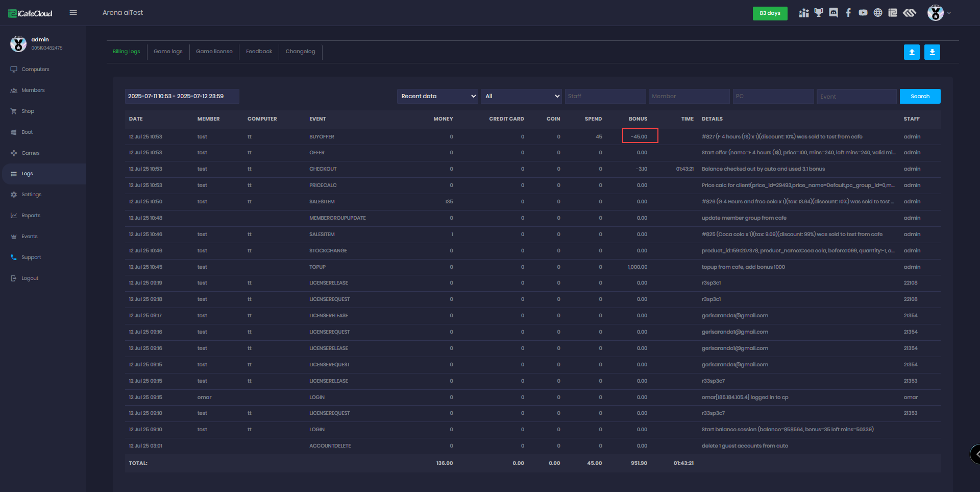Image resolution: width=980 pixels, height=492 pixels.
Task: Click the Facebook icon in header
Action: 848,13
